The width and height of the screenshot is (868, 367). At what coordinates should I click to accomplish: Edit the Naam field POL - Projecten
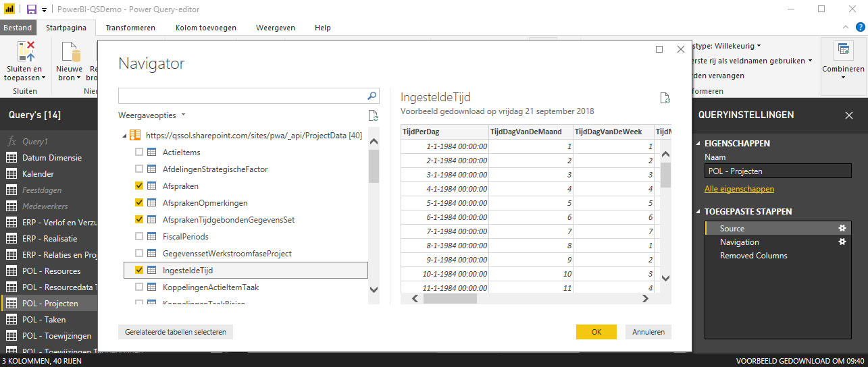pyautogui.click(x=778, y=171)
